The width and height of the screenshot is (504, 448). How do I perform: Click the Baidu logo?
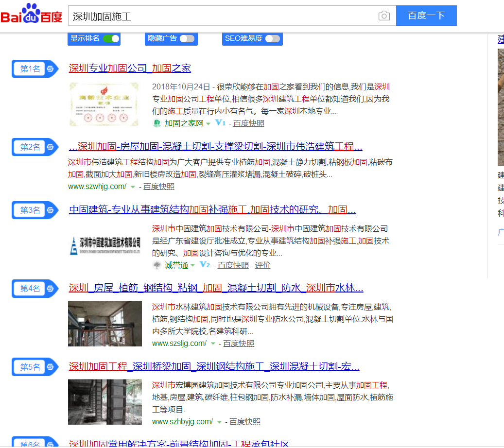(32, 14)
